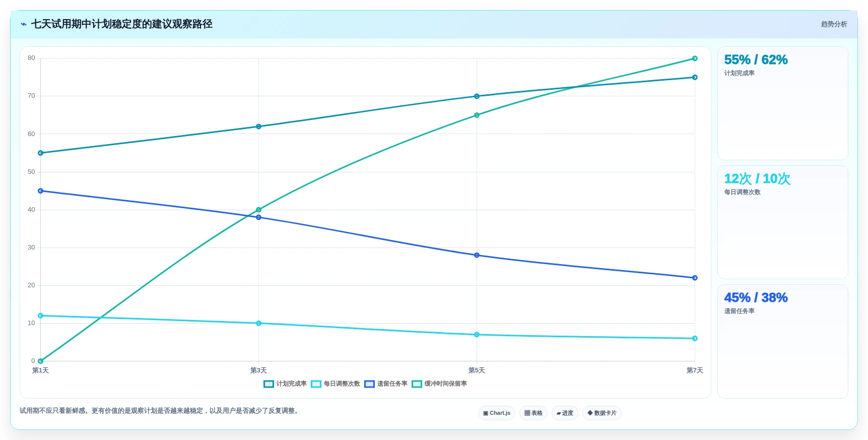The image size is (868, 440).
Task: Click the 表格 tag chip
Action: tap(533, 413)
